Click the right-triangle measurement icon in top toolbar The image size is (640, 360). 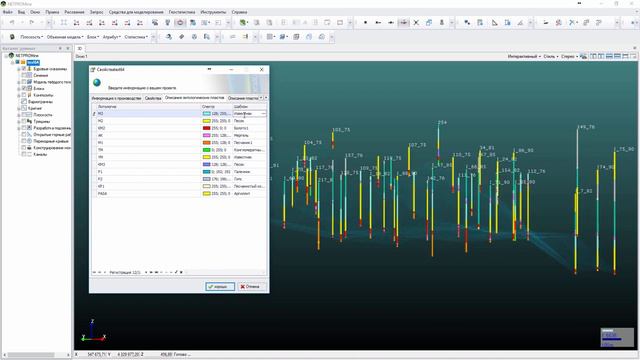(494, 23)
